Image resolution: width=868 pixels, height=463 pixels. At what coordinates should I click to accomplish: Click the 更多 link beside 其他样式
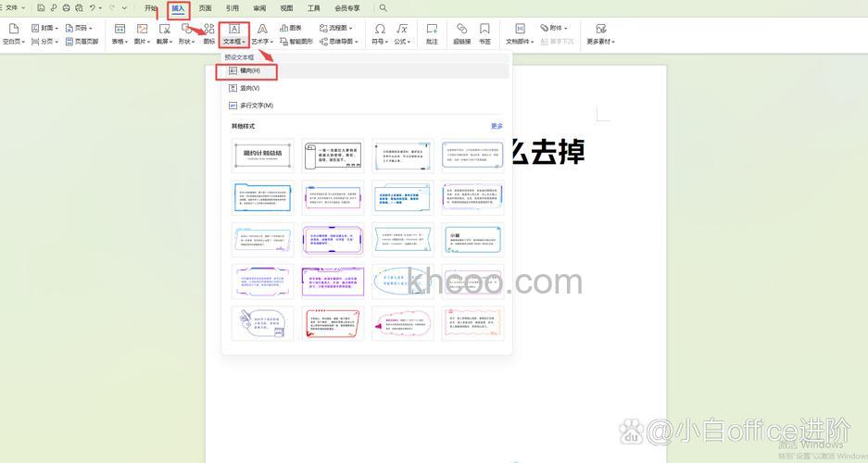497,126
